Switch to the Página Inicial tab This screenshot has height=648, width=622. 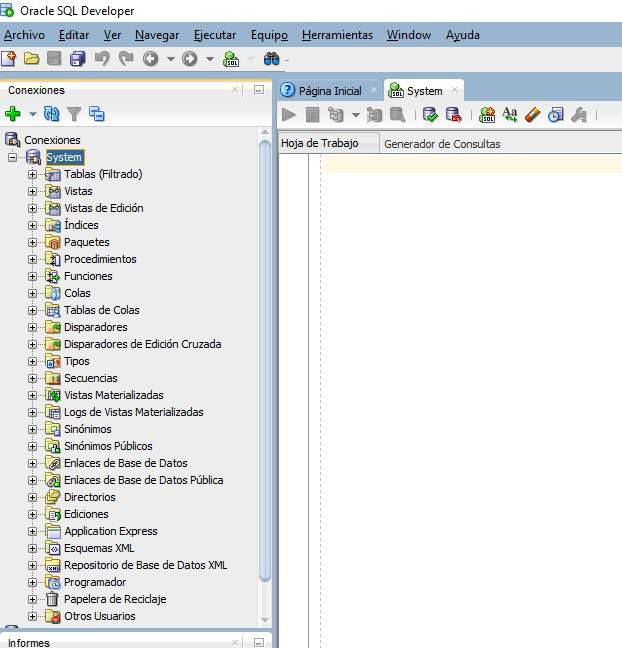pyautogui.click(x=329, y=91)
